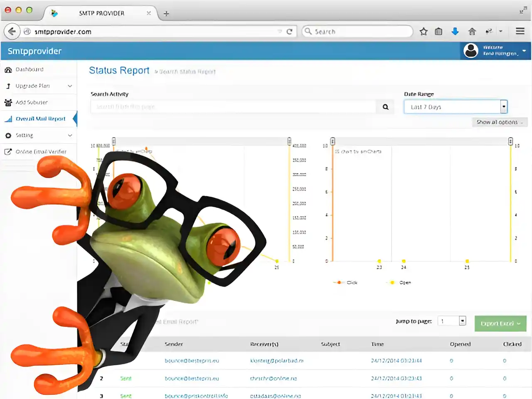Open the browser hamburger menu
This screenshot has height=399, width=532.
pos(520,31)
